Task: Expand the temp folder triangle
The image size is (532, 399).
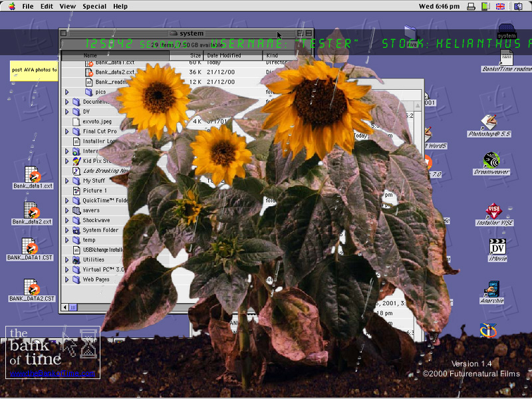Action: tap(67, 240)
